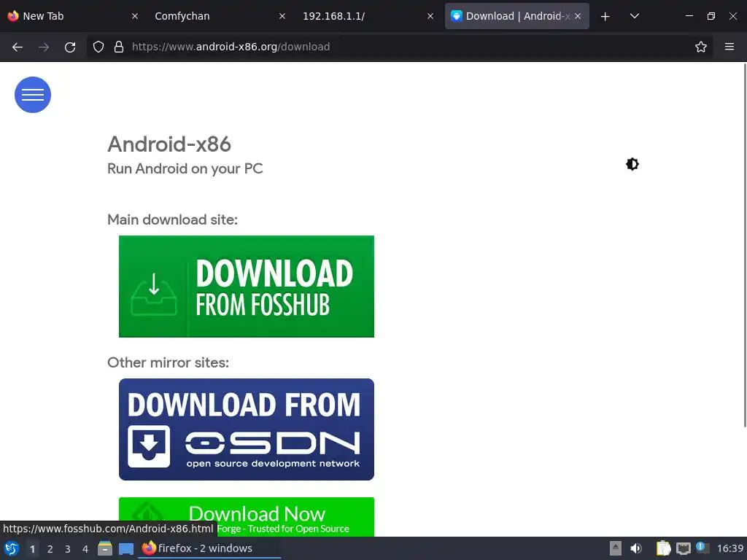The height and width of the screenshot is (560, 747).
Task: Go back to the previous page
Action: point(18,47)
